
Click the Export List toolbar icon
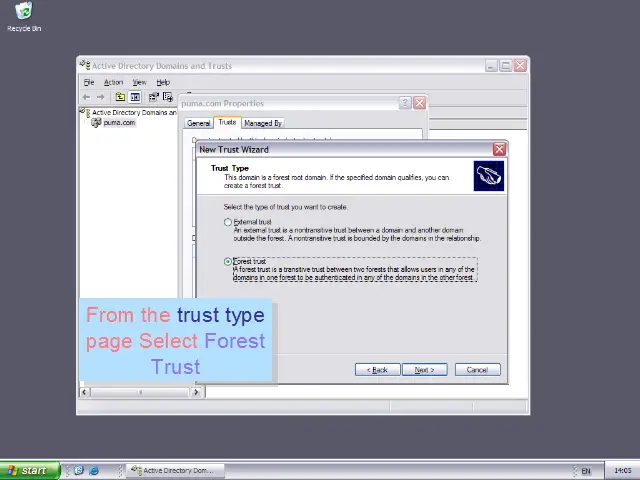tap(168, 97)
